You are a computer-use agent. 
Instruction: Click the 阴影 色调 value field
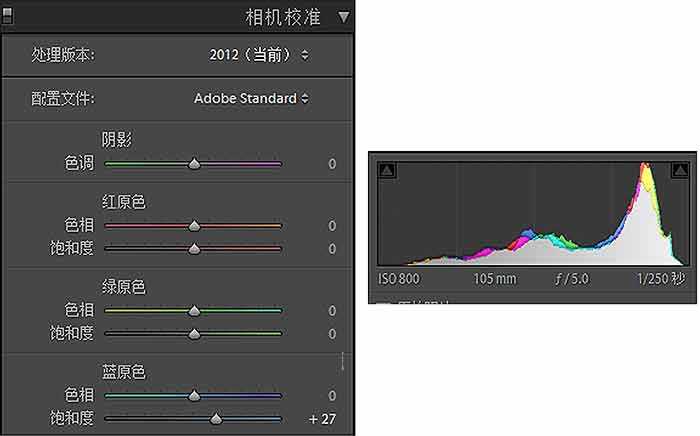[x=331, y=164]
